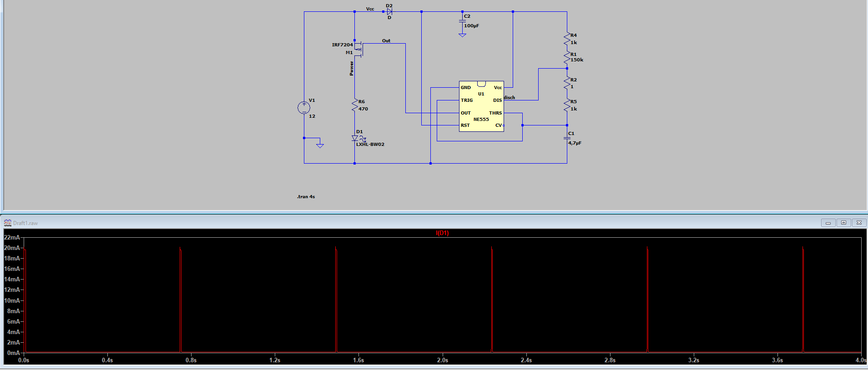Click the I(D1) trace label
This screenshot has height=370, width=868.
442,233
